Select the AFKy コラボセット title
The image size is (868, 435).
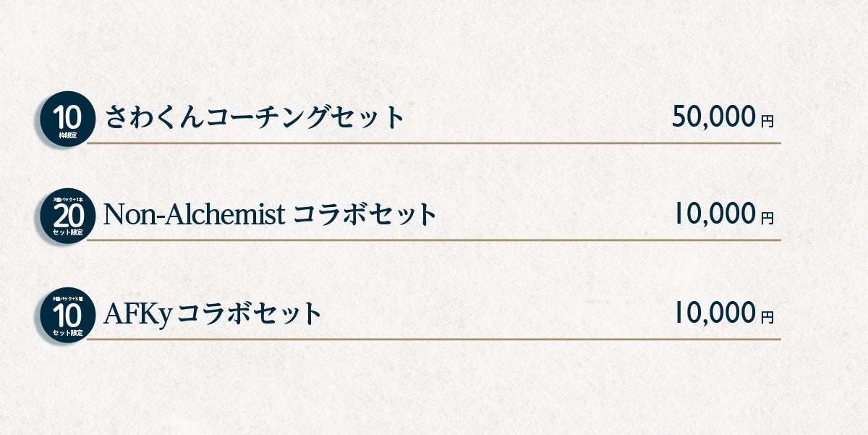coord(212,314)
